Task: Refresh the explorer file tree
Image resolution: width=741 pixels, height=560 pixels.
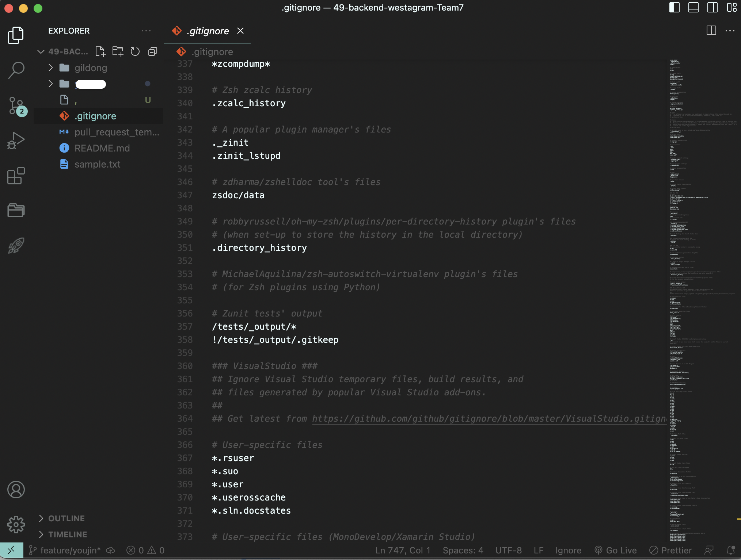Action: pos(135,51)
